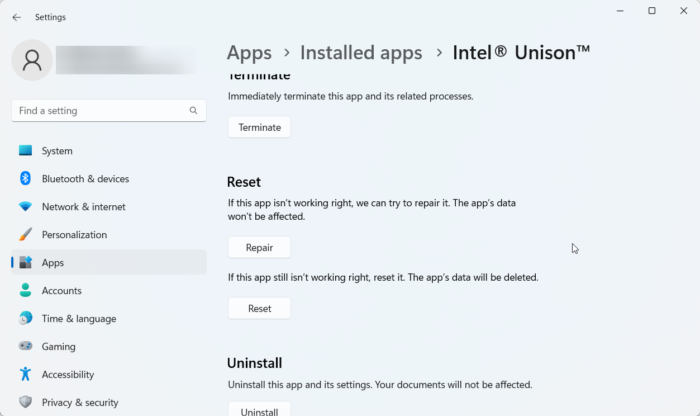This screenshot has width=700, height=416.
Task: Click the search magnifier icon
Action: 193,111
